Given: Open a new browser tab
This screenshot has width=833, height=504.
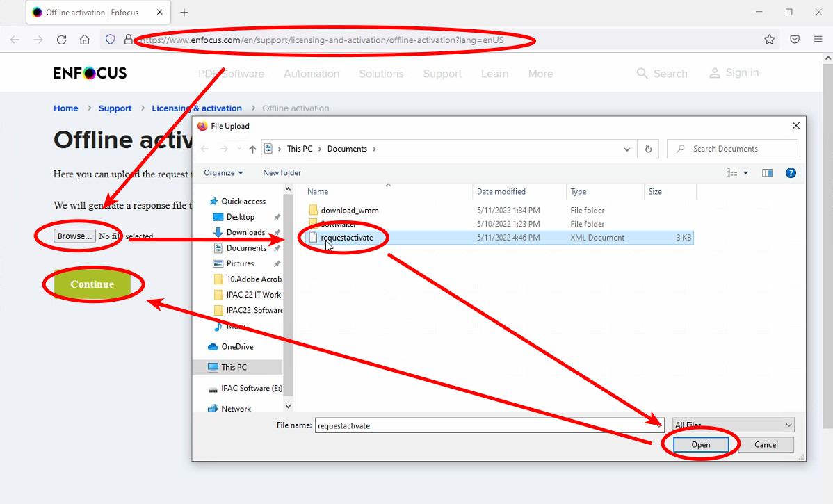Looking at the screenshot, I should [184, 13].
